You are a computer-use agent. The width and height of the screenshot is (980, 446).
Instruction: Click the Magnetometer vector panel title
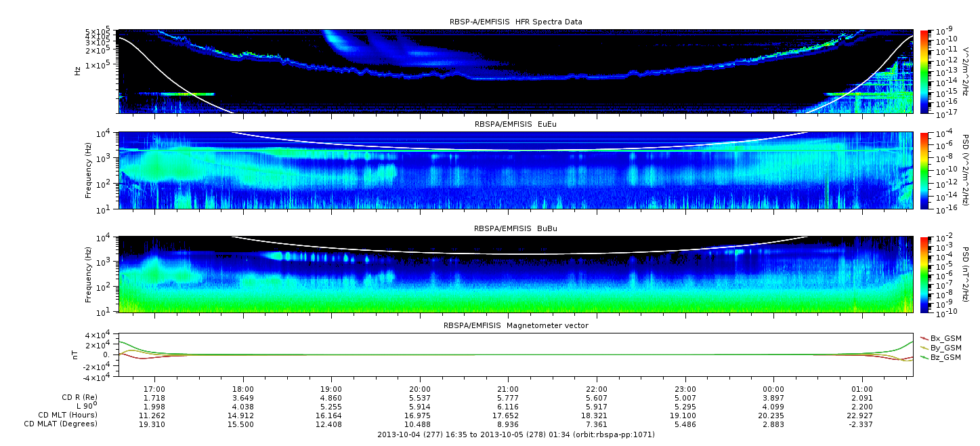(x=515, y=325)
